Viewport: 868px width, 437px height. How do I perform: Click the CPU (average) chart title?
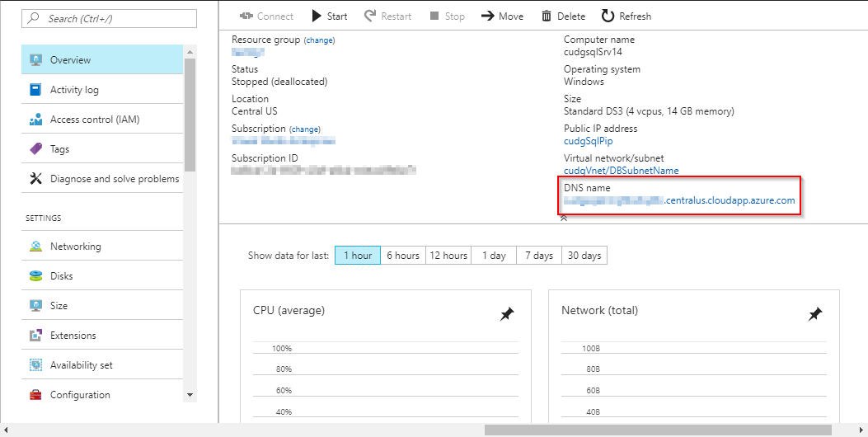(289, 310)
